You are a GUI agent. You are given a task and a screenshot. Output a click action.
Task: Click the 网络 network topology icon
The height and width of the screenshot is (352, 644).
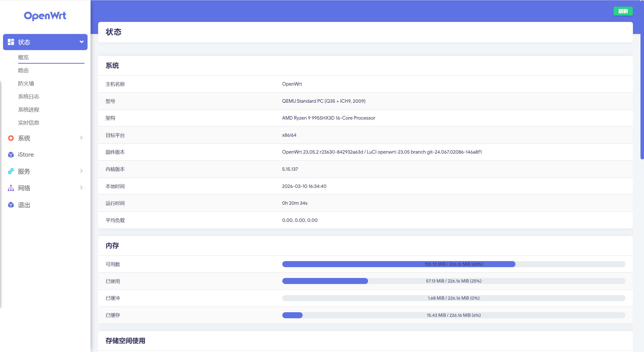(x=11, y=188)
